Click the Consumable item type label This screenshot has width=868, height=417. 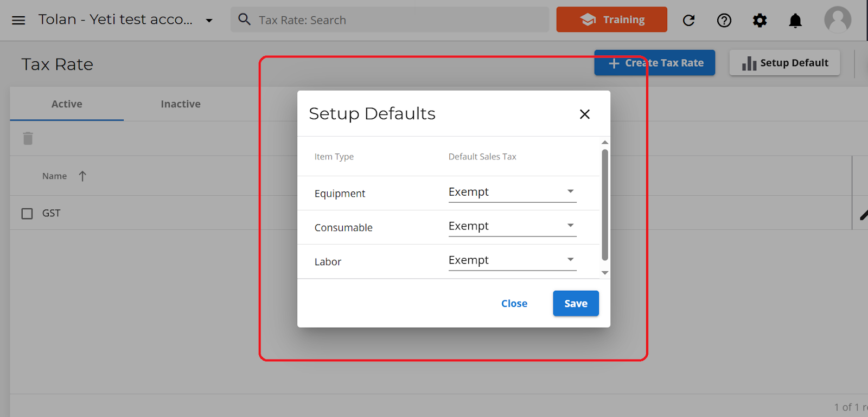pos(343,228)
